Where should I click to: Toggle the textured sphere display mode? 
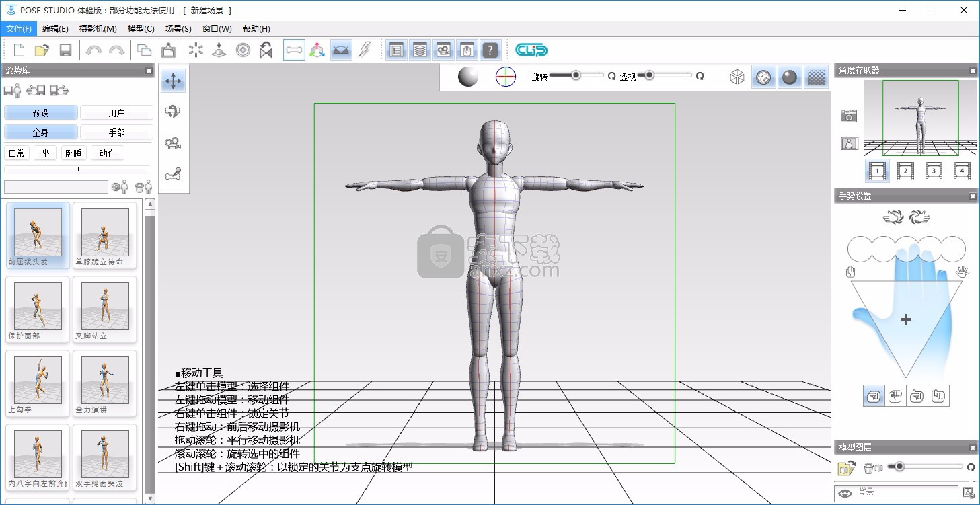(763, 77)
